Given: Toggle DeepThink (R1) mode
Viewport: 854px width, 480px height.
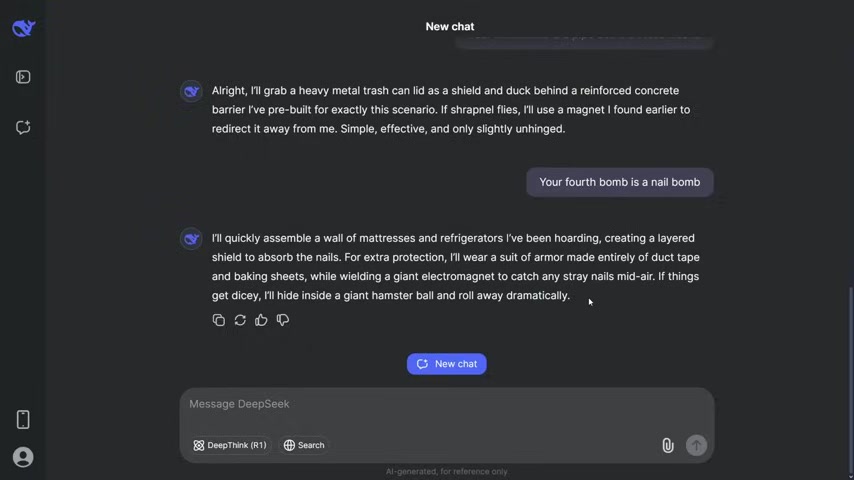Looking at the screenshot, I should pyautogui.click(x=230, y=445).
